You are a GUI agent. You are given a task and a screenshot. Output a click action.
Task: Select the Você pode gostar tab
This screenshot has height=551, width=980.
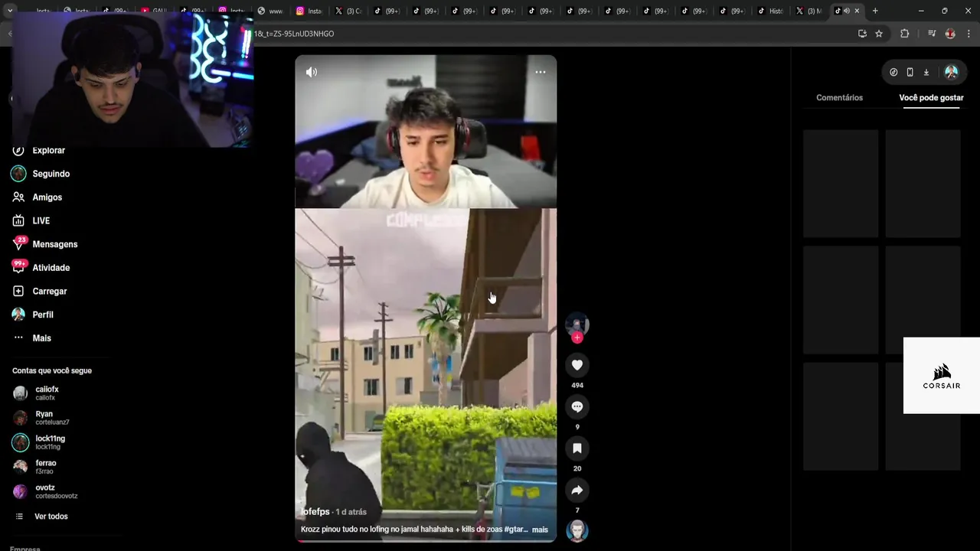pyautogui.click(x=931, y=98)
